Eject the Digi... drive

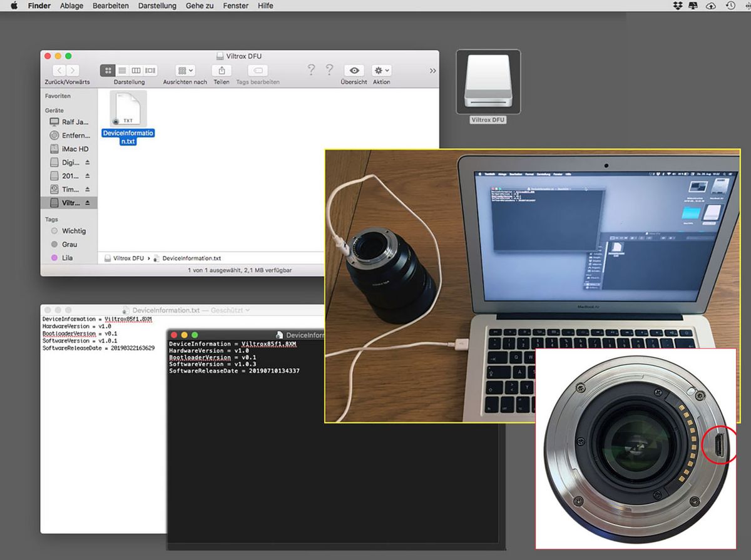(x=88, y=162)
